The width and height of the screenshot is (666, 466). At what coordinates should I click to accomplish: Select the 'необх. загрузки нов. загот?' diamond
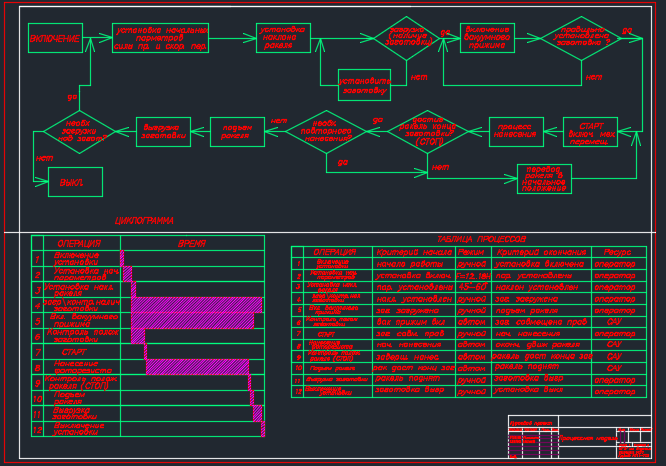[x=79, y=132]
